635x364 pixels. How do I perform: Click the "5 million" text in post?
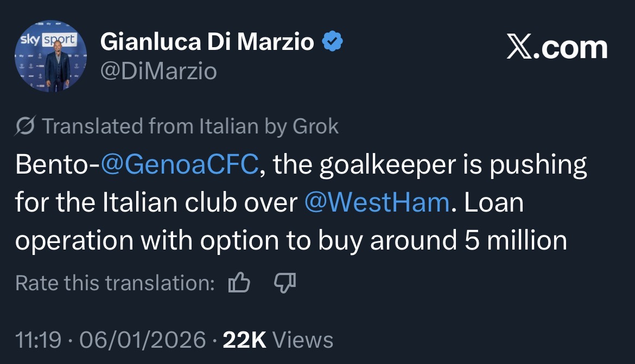[516, 240]
